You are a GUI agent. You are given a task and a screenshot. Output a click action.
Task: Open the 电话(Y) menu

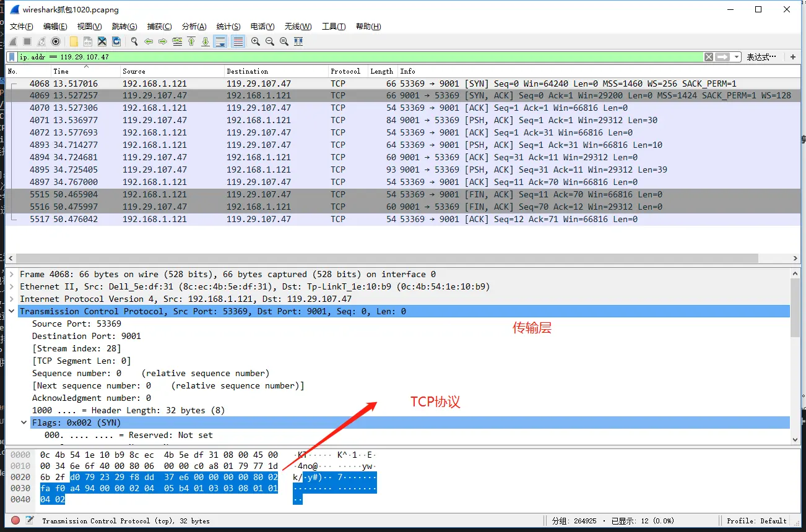(x=262, y=26)
